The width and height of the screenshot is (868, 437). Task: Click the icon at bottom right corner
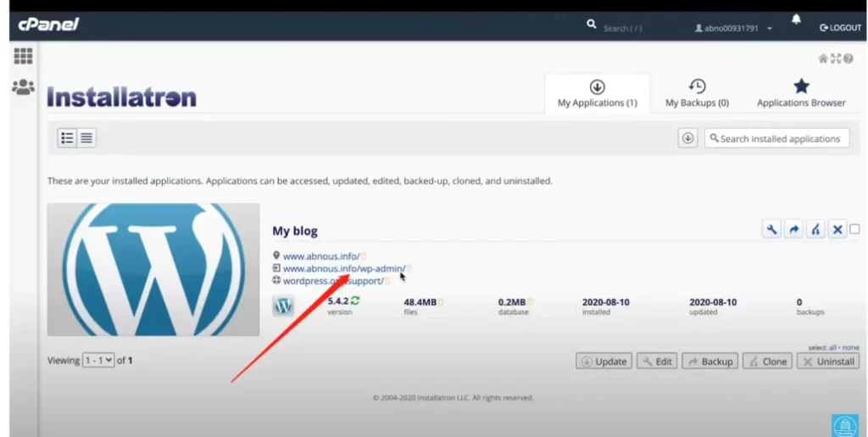click(845, 425)
